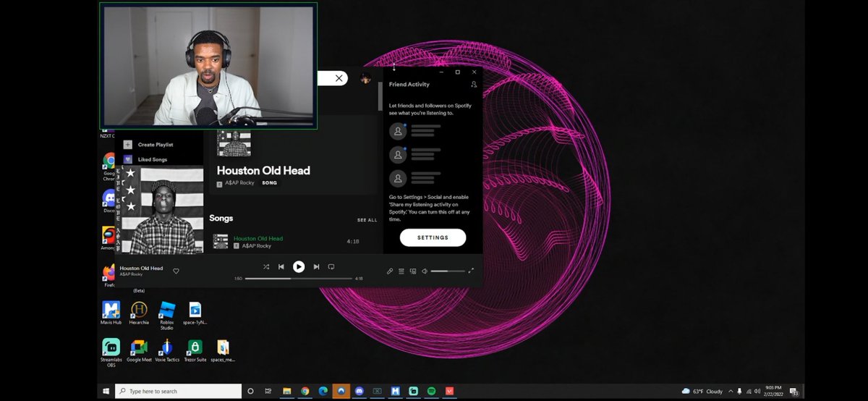Clear search with the X button
868x401 pixels.
click(x=339, y=78)
